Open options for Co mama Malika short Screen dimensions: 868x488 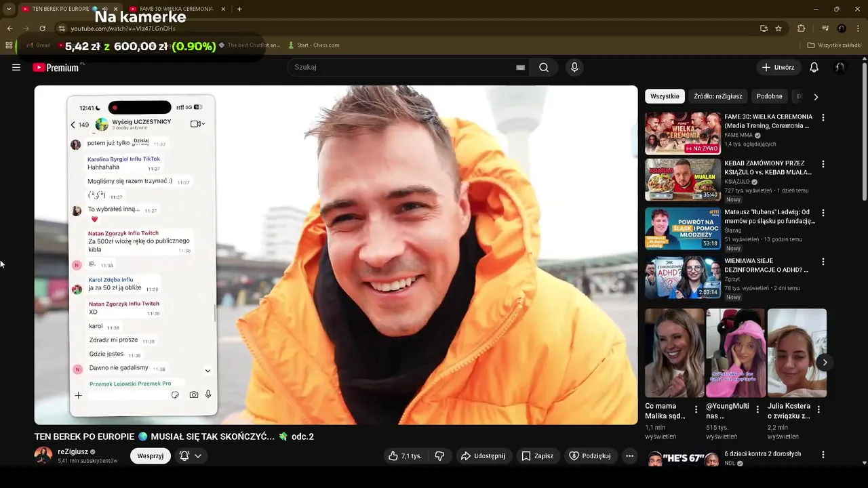696,409
